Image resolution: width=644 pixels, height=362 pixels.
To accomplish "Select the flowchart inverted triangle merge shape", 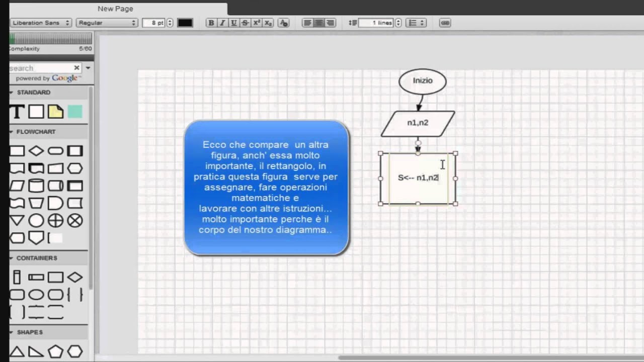I will (x=17, y=220).
